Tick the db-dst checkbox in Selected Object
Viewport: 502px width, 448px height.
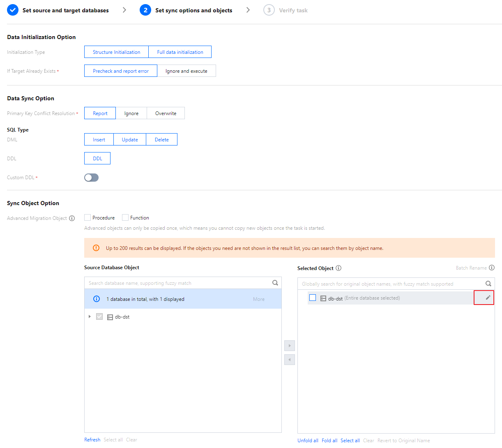313,298
